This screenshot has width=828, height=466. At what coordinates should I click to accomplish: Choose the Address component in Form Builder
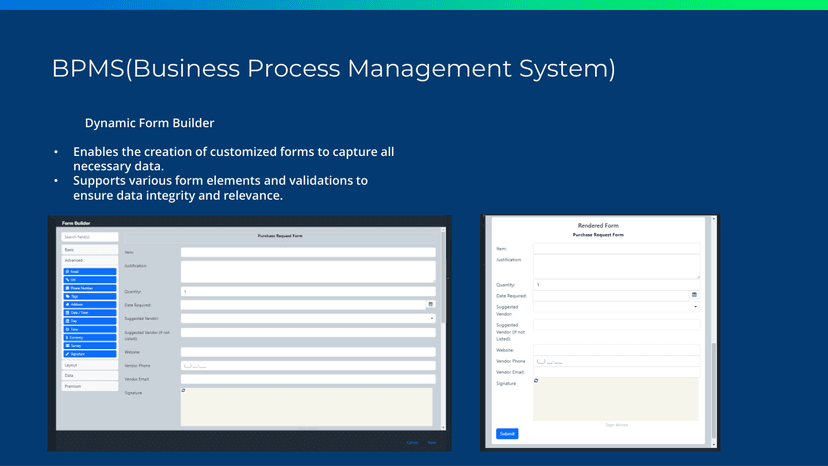tap(89, 304)
